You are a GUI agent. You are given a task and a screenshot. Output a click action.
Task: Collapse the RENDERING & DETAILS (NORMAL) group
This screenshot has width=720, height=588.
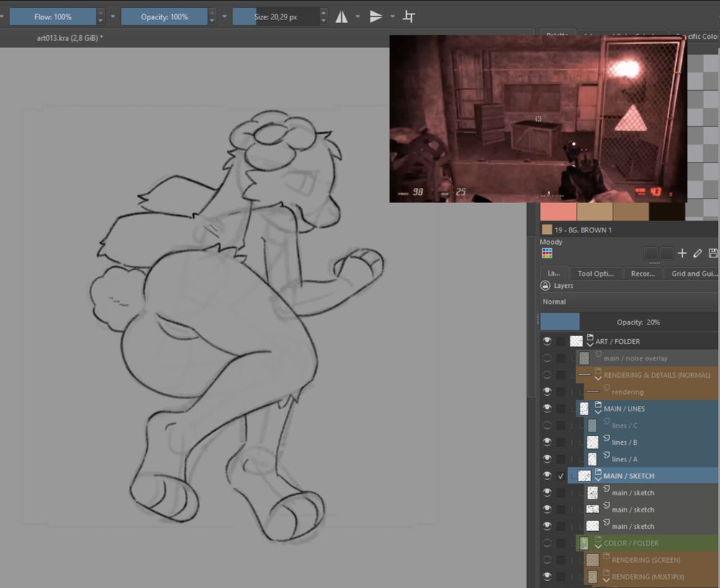[x=598, y=379]
